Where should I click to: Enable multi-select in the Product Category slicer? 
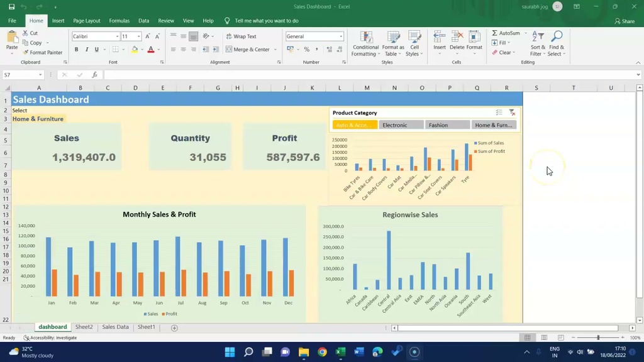point(499,112)
